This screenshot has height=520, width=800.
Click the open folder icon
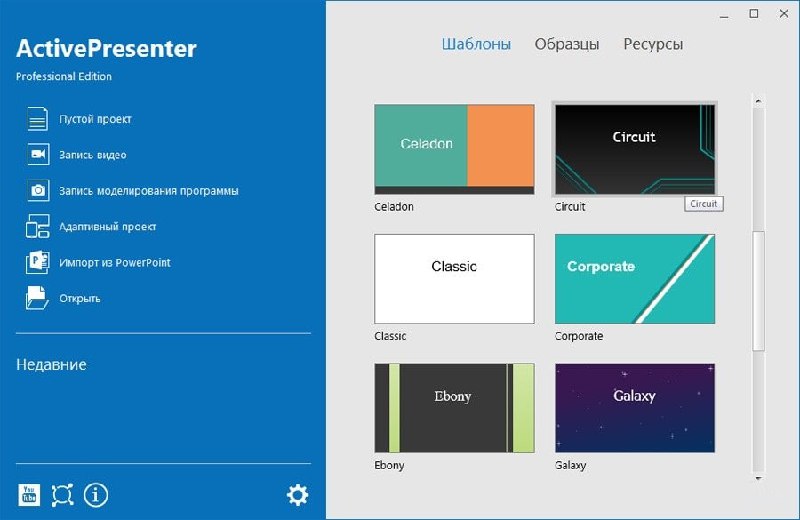tap(37, 298)
